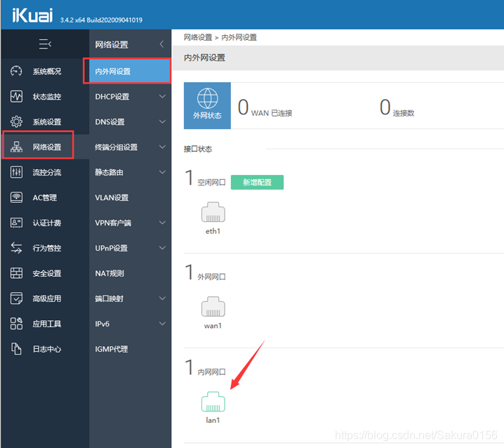Click 内外网设置 breadcrumb link
The width and height of the screenshot is (504, 448).
coord(239,37)
